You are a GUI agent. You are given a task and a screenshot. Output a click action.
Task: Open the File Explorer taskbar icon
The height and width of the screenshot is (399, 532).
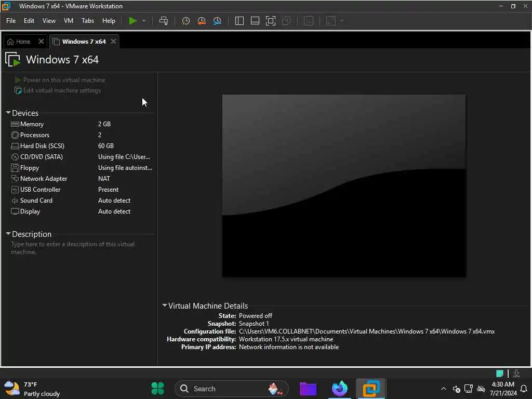coord(308,389)
